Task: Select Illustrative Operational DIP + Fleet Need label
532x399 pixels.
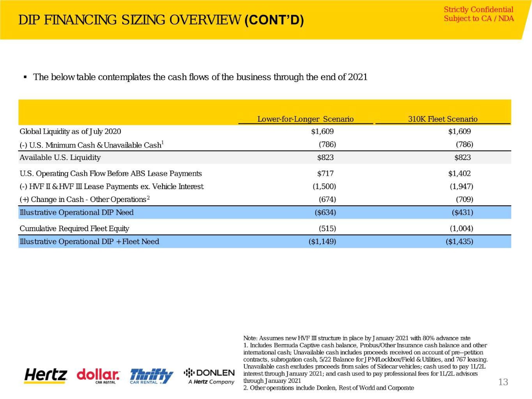Action: tap(89, 242)
